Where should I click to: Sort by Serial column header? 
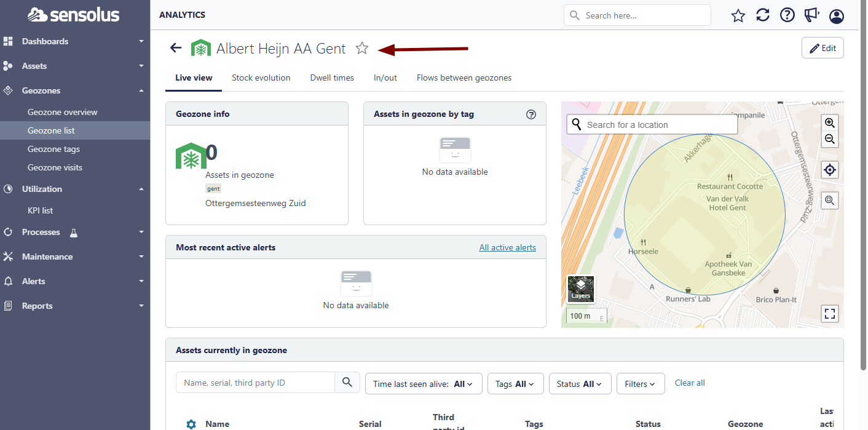click(x=370, y=424)
